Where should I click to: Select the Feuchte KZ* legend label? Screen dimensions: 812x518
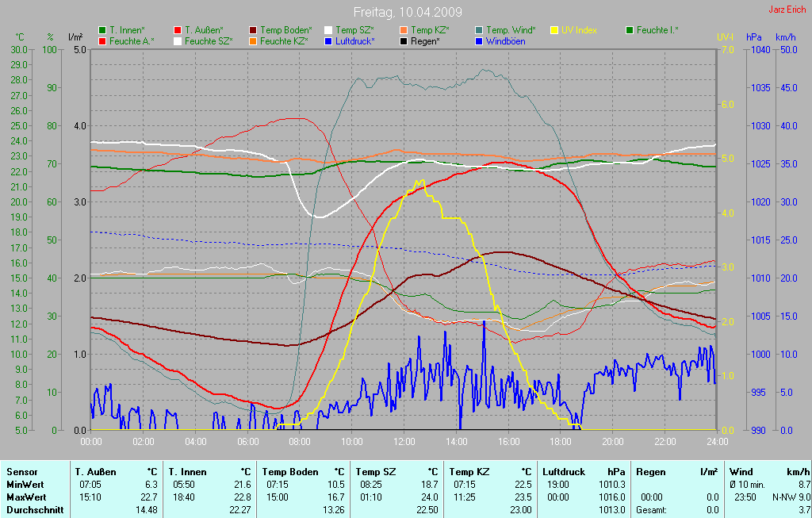pyautogui.click(x=284, y=40)
